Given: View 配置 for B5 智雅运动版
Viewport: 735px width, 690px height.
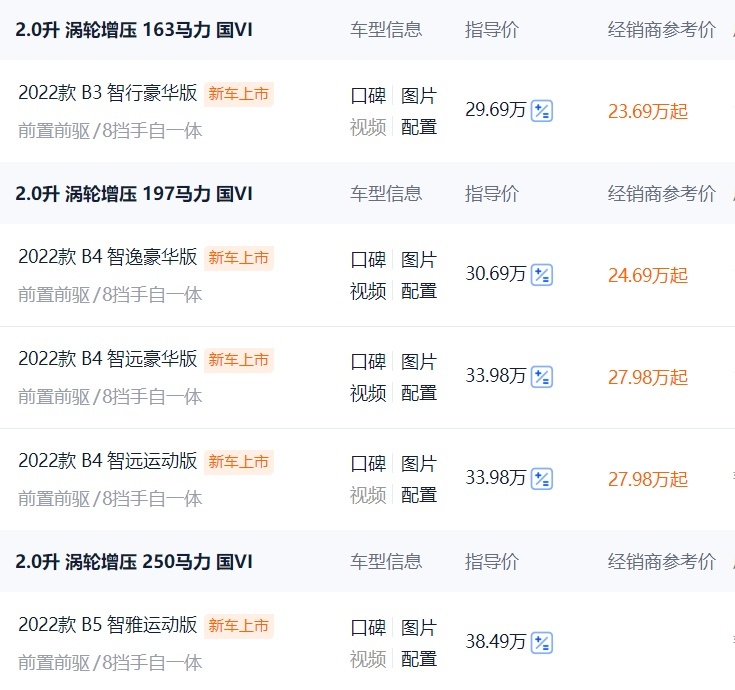Looking at the screenshot, I should (x=419, y=659).
